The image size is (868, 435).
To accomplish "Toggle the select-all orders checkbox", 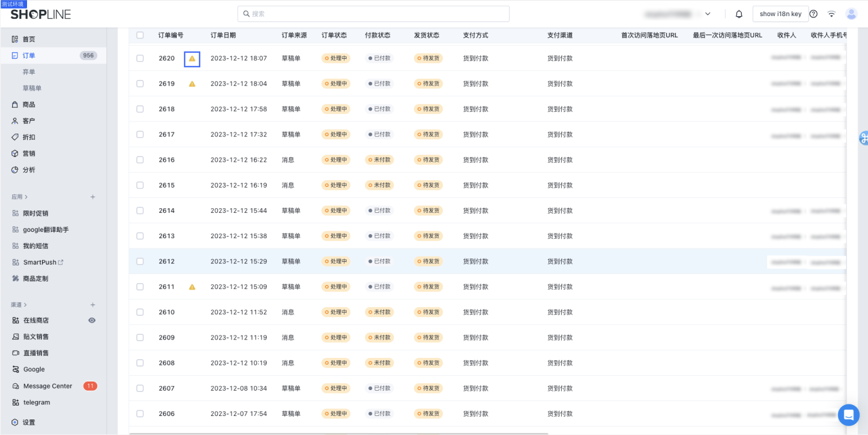I will [x=140, y=35].
